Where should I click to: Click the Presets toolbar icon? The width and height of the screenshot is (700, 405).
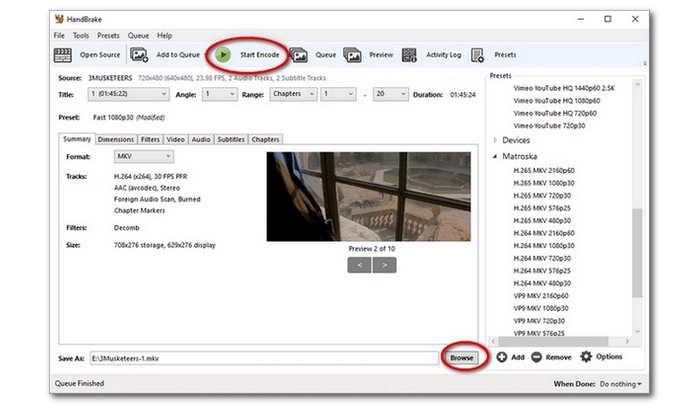click(477, 55)
